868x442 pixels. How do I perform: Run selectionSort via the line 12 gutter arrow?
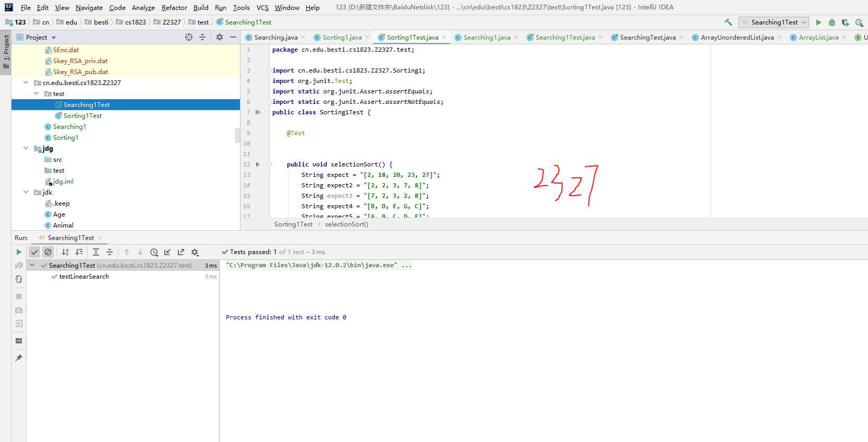click(x=258, y=164)
